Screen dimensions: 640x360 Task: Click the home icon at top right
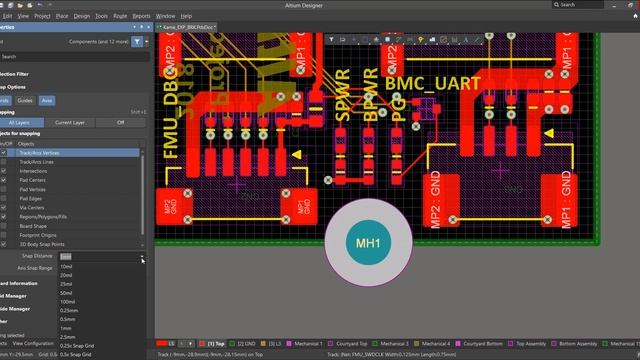635,16
